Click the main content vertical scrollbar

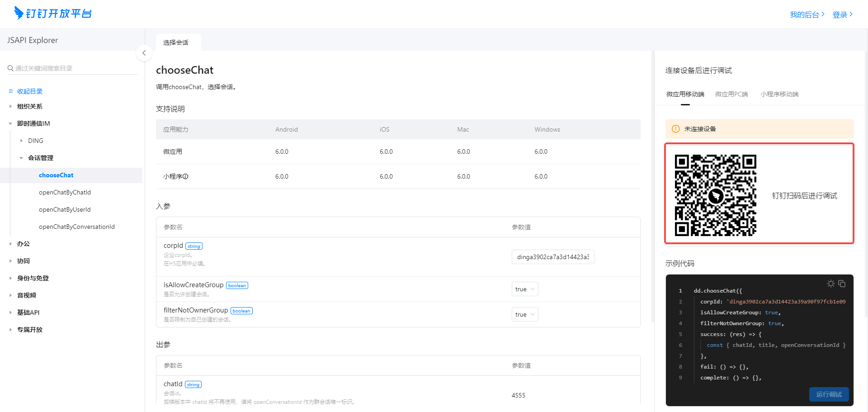(652, 186)
